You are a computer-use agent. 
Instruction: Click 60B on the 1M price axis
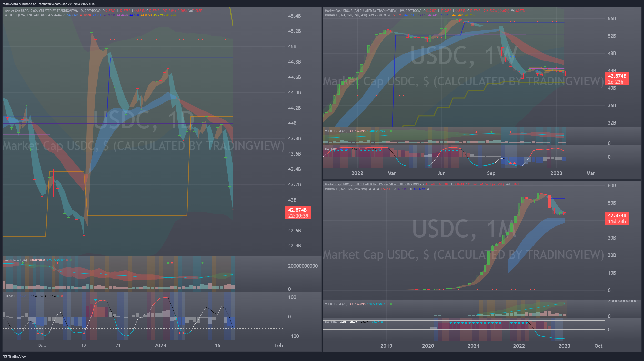612,185
